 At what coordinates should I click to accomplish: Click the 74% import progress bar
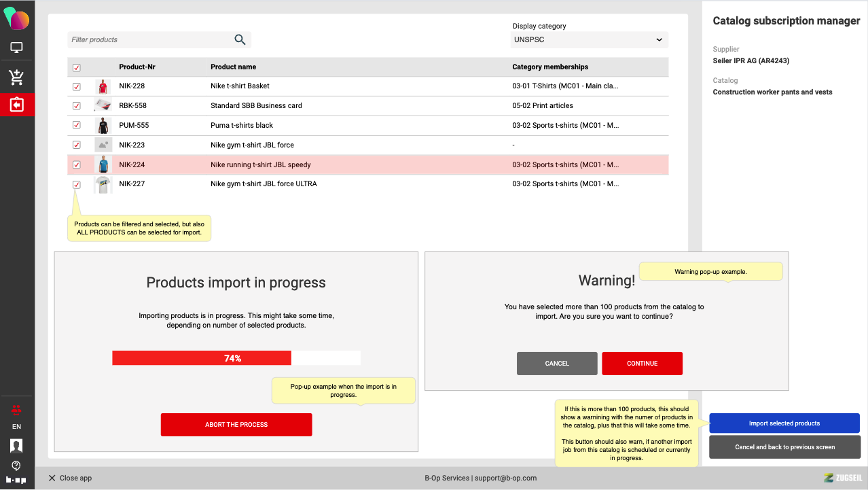click(236, 358)
